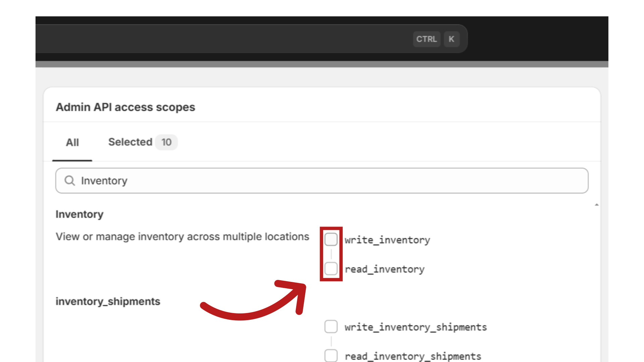Enable the write_inventory scope checkbox
This screenshot has height=362, width=644.
click(x=331, y=239)
